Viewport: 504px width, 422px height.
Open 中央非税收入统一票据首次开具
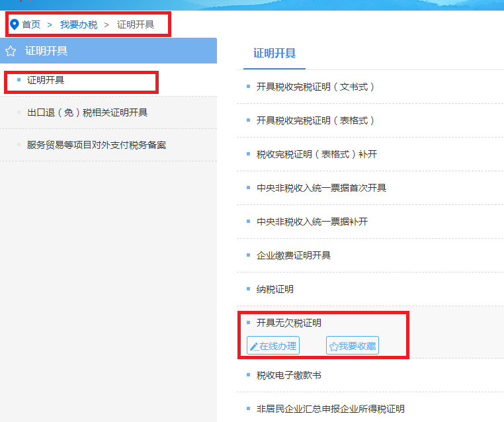(321, 188)
